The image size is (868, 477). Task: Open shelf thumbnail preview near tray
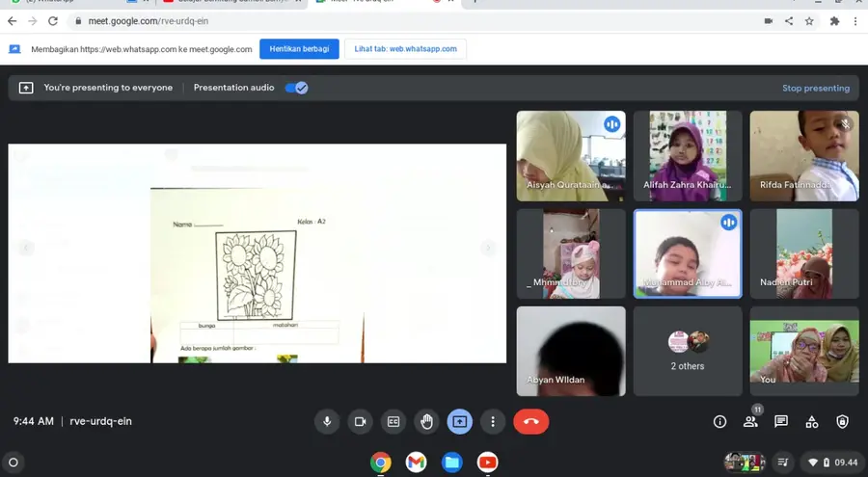click(x=745, y=462)
